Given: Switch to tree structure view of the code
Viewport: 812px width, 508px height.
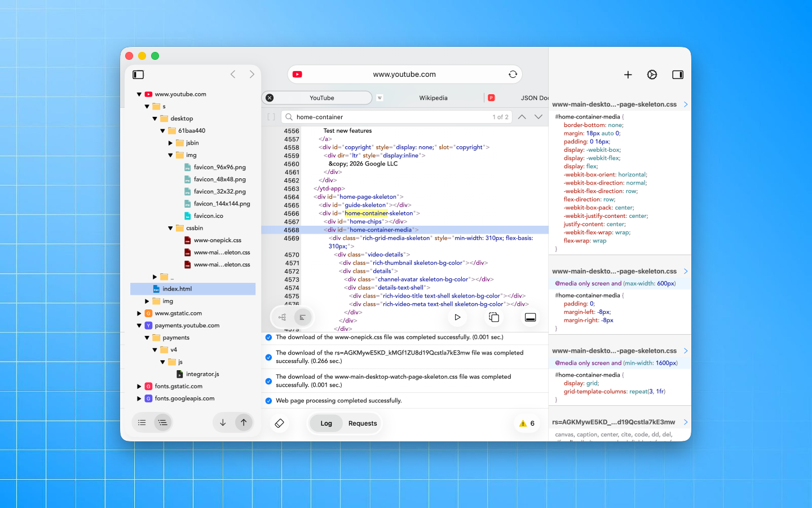Looking at the screenshot, I should pyautogui.click(x=282, y=317).
